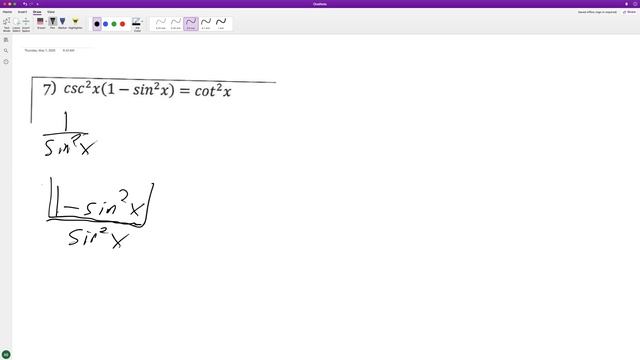
Task: Open recent notes sidebar clock icon
Action: (6, 62)
